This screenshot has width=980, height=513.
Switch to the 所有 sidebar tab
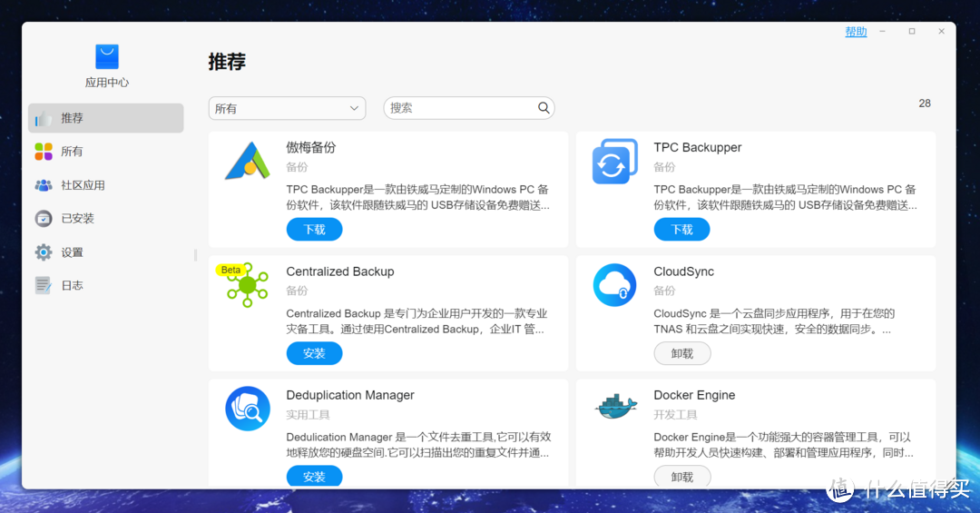click(72, 152)
